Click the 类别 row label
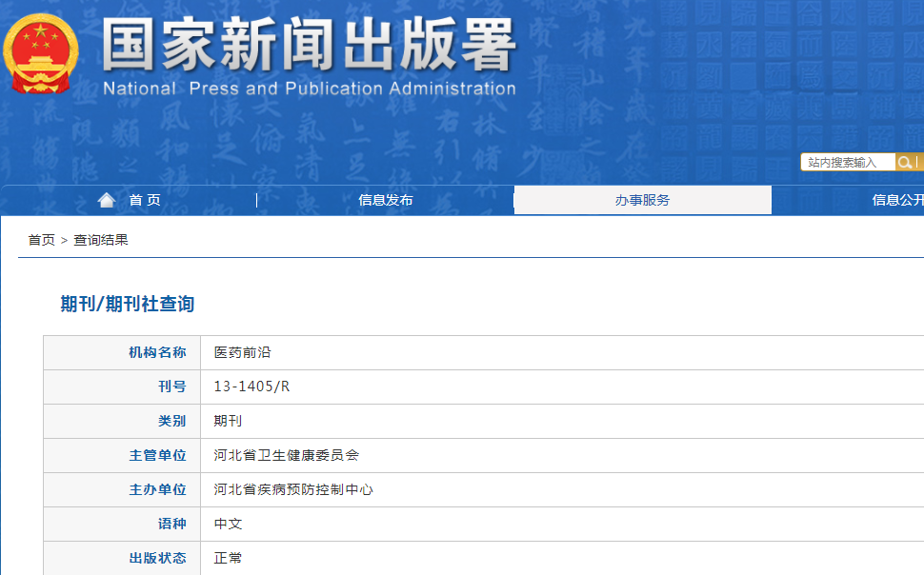The width and height of the screenshot is (924, 575). [x=172, y=421]
